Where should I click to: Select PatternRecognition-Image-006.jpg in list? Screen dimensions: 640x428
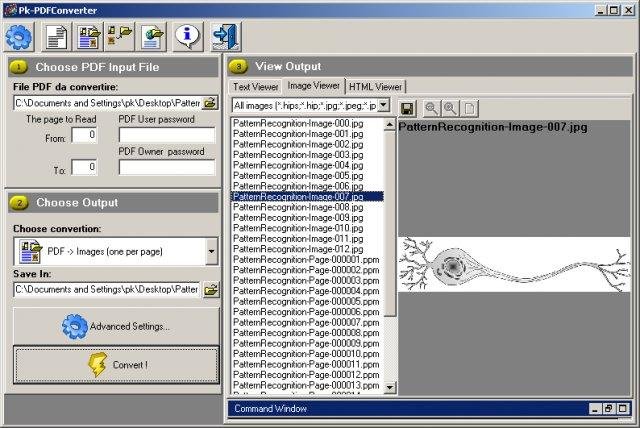pos(307,186)
